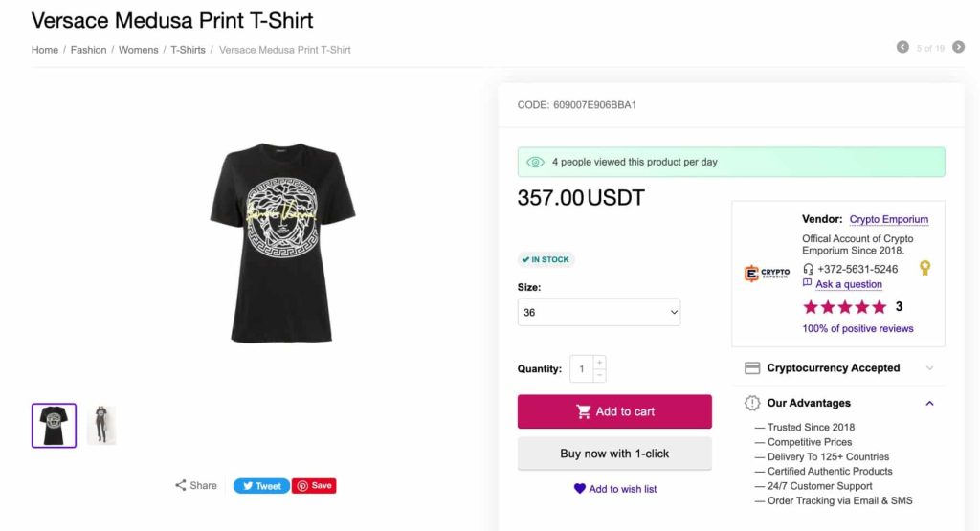The height and width of the screenshot is (531, 980).
Task: Open the Size dropdown showing 36
Action: 599,312
